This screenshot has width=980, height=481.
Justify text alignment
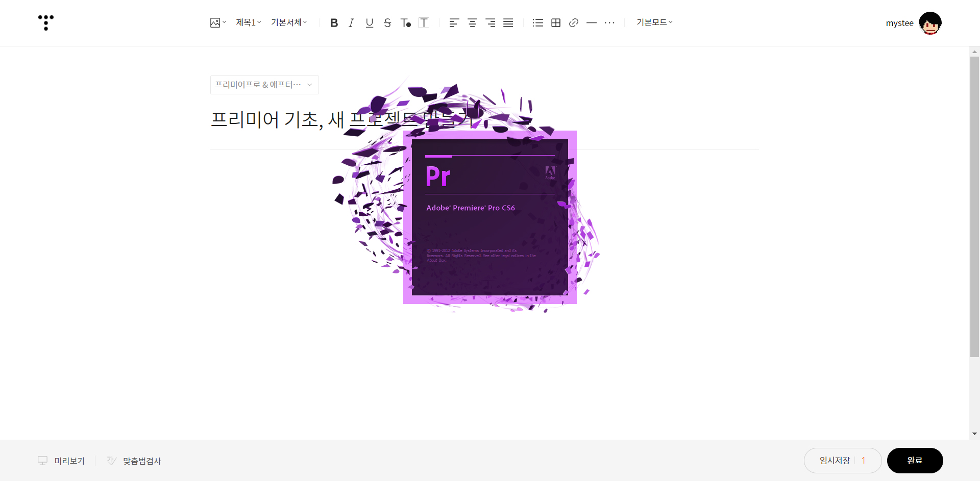(508, 23)
